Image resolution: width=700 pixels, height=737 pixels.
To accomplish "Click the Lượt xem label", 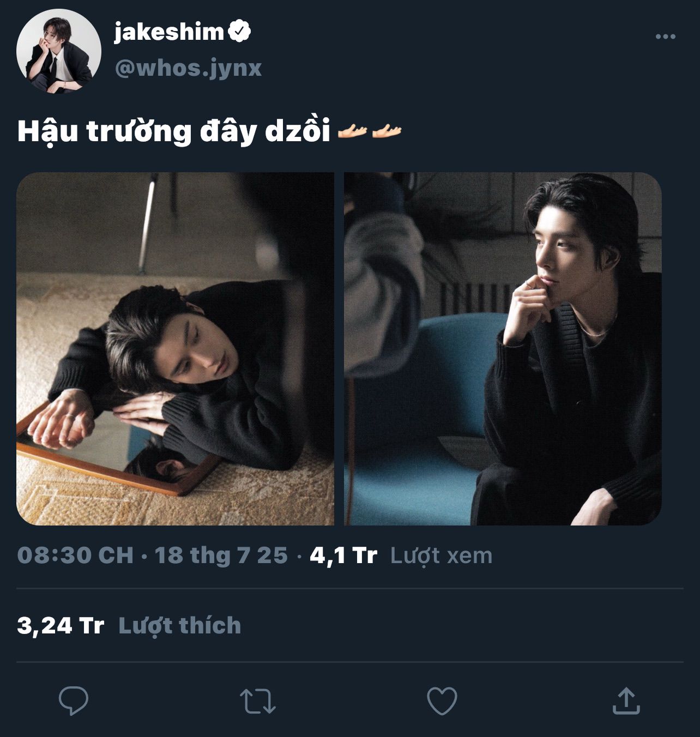I will tap(442, 555).
